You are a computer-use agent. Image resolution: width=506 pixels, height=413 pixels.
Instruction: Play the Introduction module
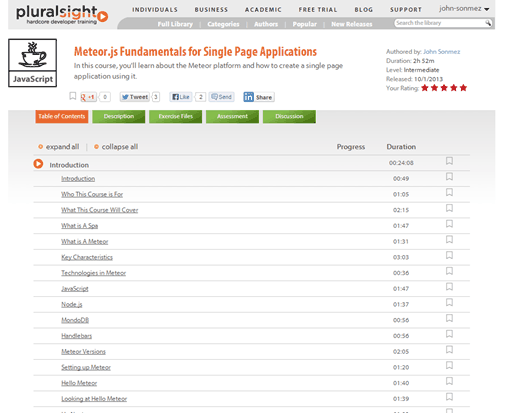coord(38,164)
